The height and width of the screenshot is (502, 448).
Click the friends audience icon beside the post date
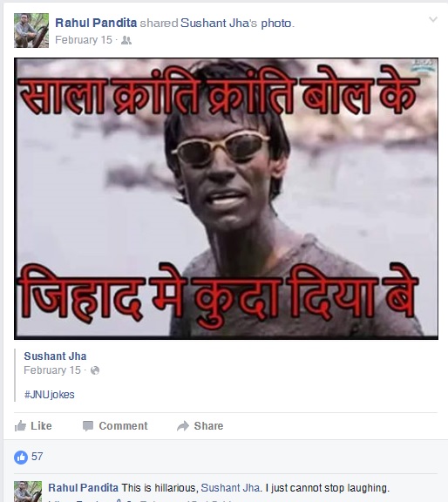[x=126, y=40]
